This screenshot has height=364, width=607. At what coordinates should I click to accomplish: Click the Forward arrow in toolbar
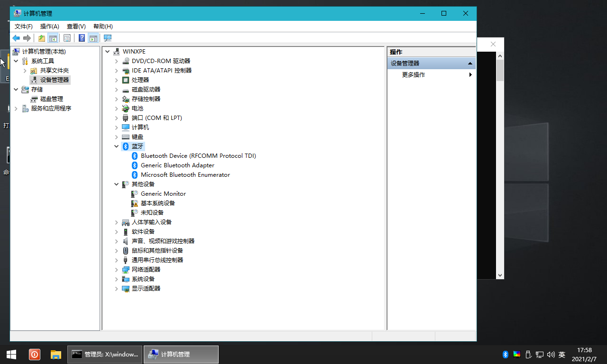point(27,38)
